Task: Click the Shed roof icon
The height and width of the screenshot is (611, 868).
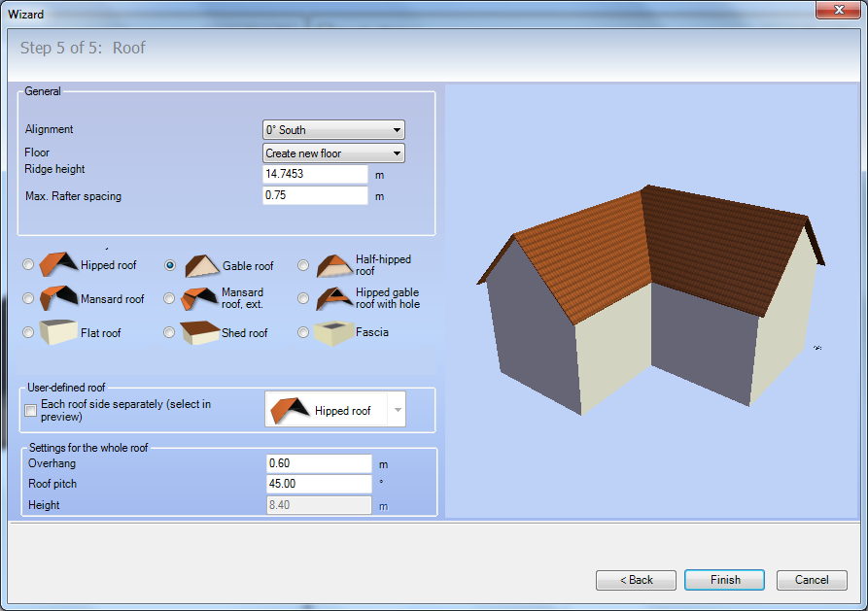Action: (200, 332)
